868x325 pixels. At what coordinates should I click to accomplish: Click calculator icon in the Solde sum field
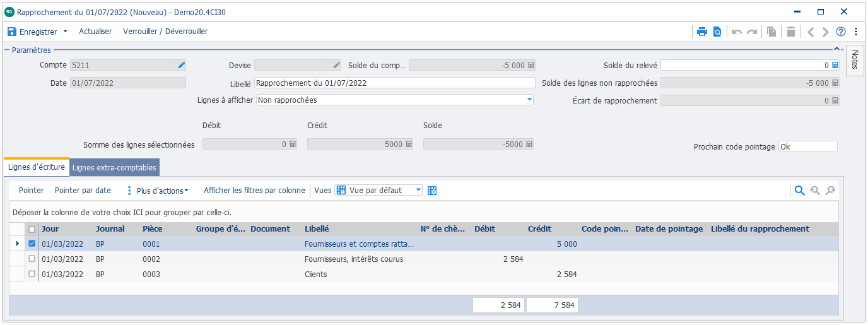pos(529,145)
